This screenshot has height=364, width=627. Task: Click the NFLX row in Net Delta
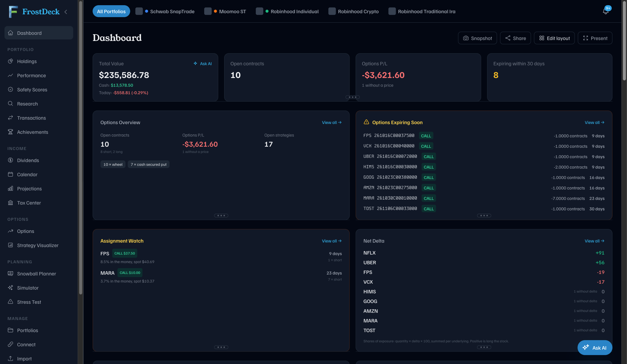click(484, 253)
